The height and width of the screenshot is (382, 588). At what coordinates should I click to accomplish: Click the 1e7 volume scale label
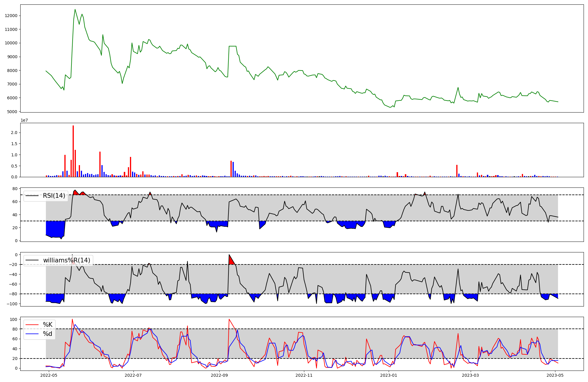click(x=24, y=120)
